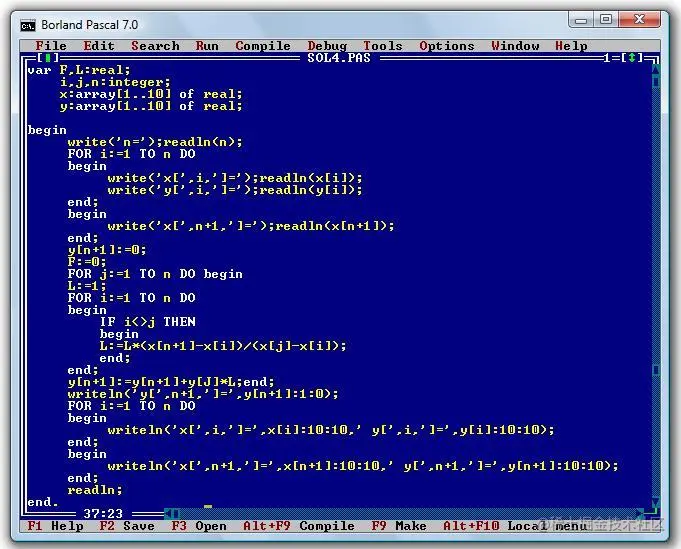Click the final 'readln;' line
681x549 pixels.
95,490
